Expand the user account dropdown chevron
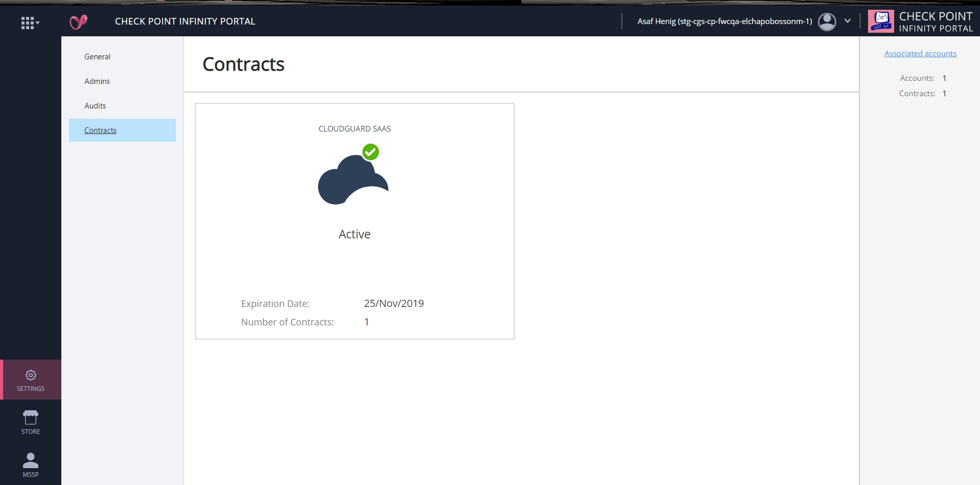The image size is (980, 485). coord(848,21)
